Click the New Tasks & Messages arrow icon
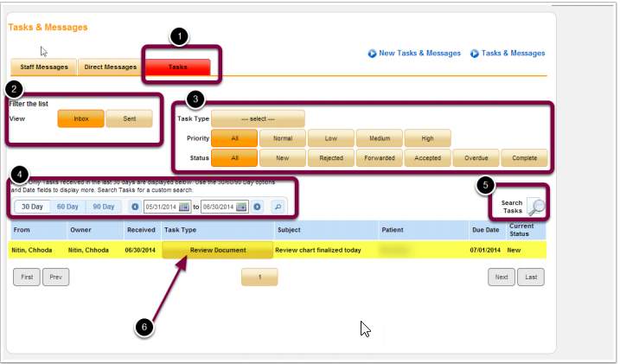 click(372, 54)
